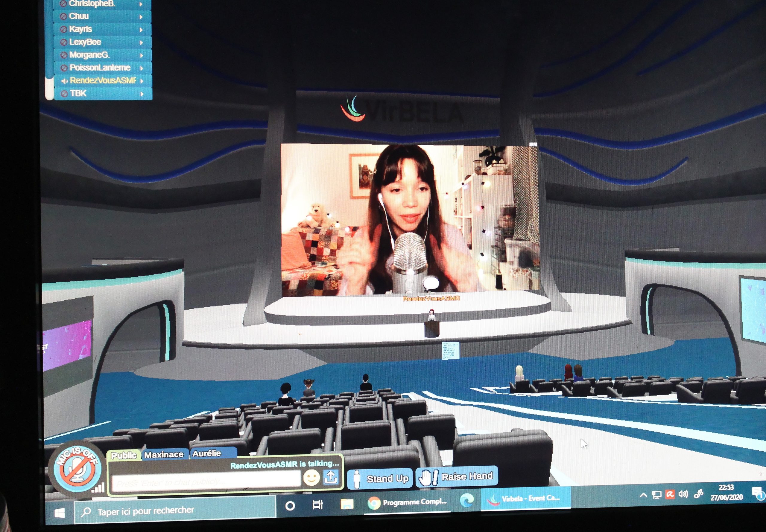Click the volume speaker icon in system tray
Image resolution: width=766 pixels, height=532 pixels.
tap(683, 494)
